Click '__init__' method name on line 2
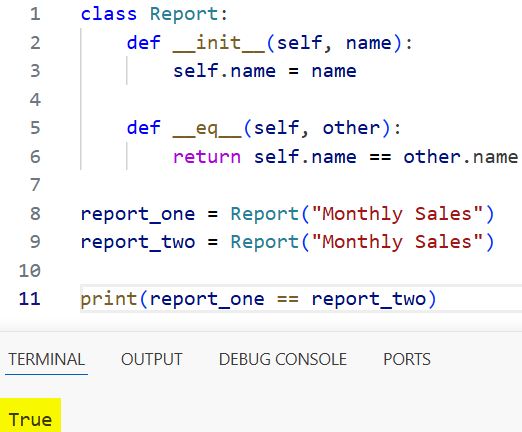The image size is (522, 432). click(x=219, y=43)
